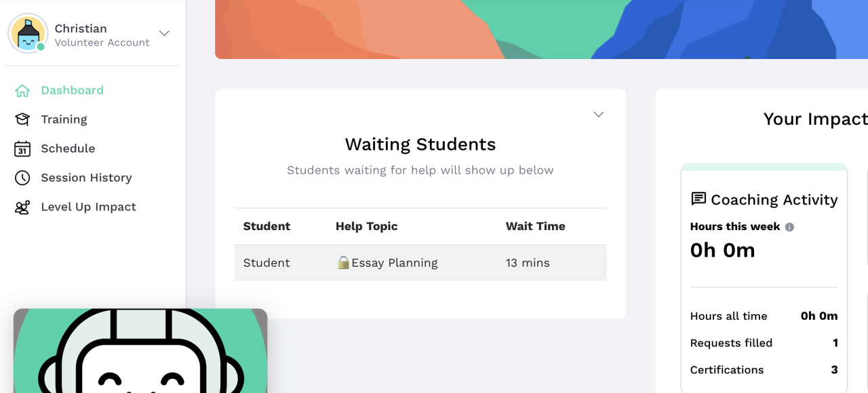Viewport: 868px width, 393px height.
Task: Go to the Training page
Action: click(64, 119)
